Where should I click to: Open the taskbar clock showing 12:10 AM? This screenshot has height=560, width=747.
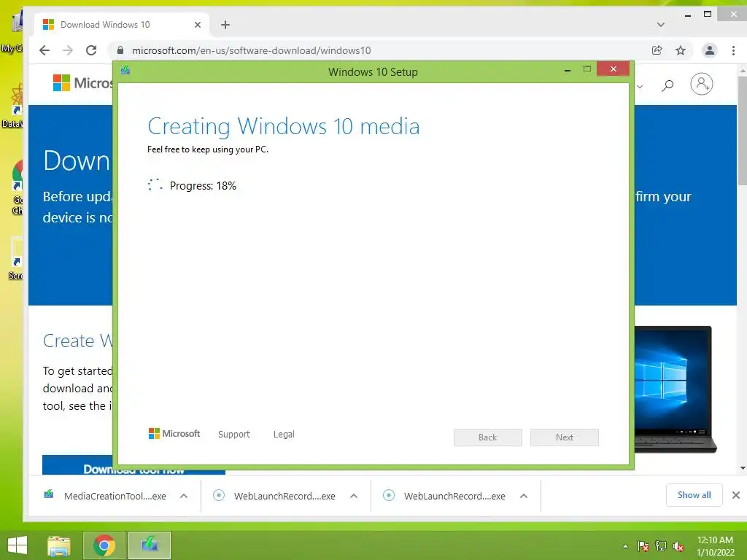715,545
